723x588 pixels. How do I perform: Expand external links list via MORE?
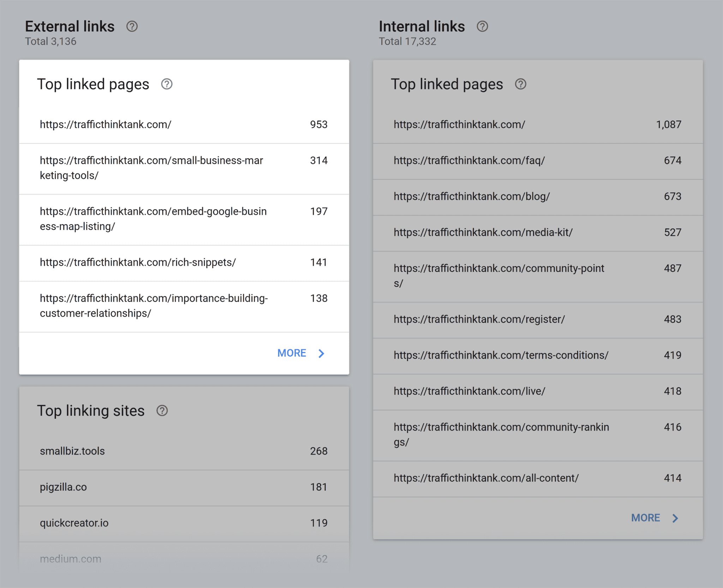[292, 353]
